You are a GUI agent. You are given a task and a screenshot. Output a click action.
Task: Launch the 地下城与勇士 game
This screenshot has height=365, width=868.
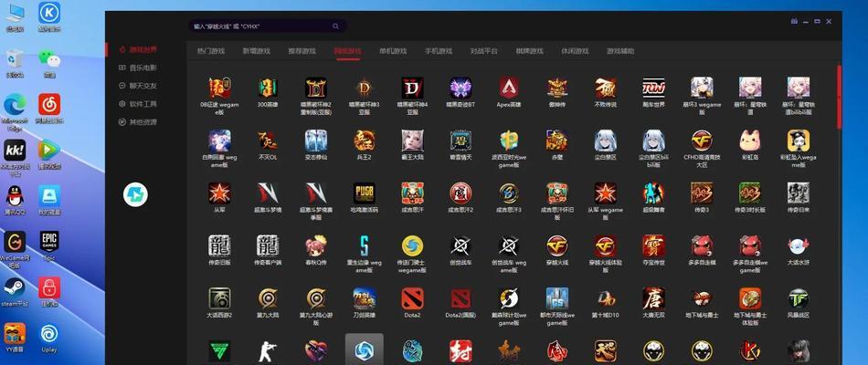(x=702, y=298)
